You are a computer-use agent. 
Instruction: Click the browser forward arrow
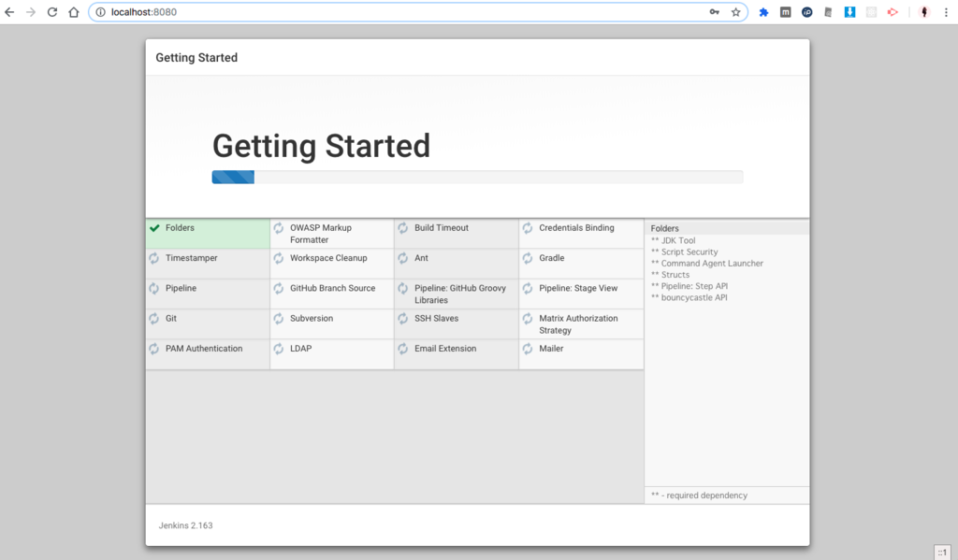point(31,12)
